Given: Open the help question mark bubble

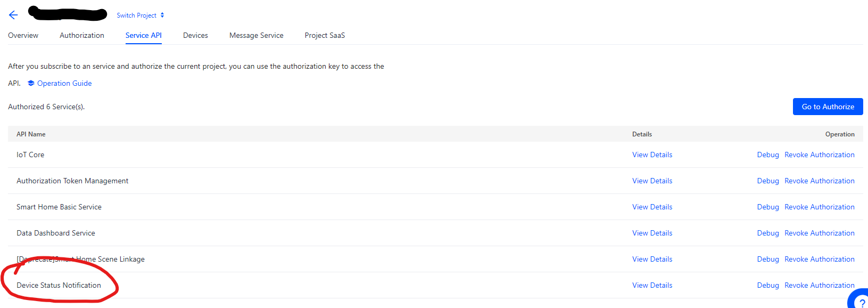Looking at the screenshot, I should tap(860, 301).
